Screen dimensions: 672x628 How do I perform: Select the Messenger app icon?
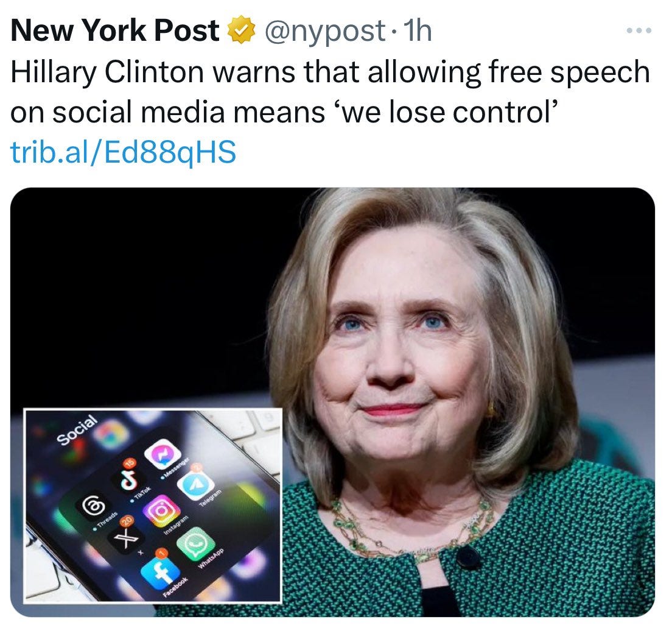163,454
